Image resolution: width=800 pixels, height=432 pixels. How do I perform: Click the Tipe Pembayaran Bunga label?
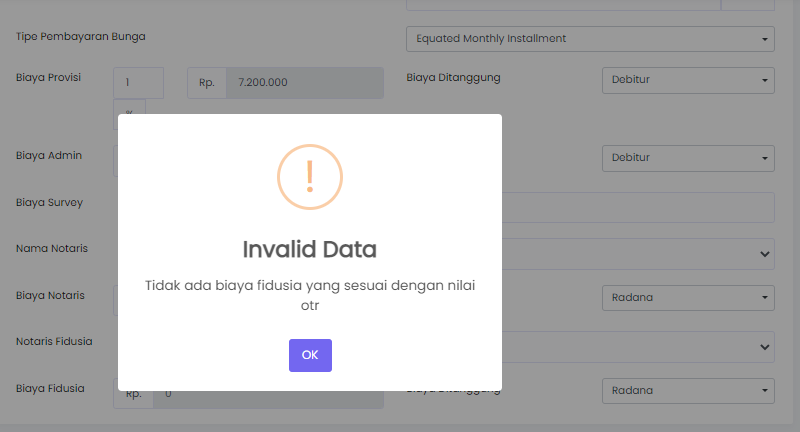[81, 37]
